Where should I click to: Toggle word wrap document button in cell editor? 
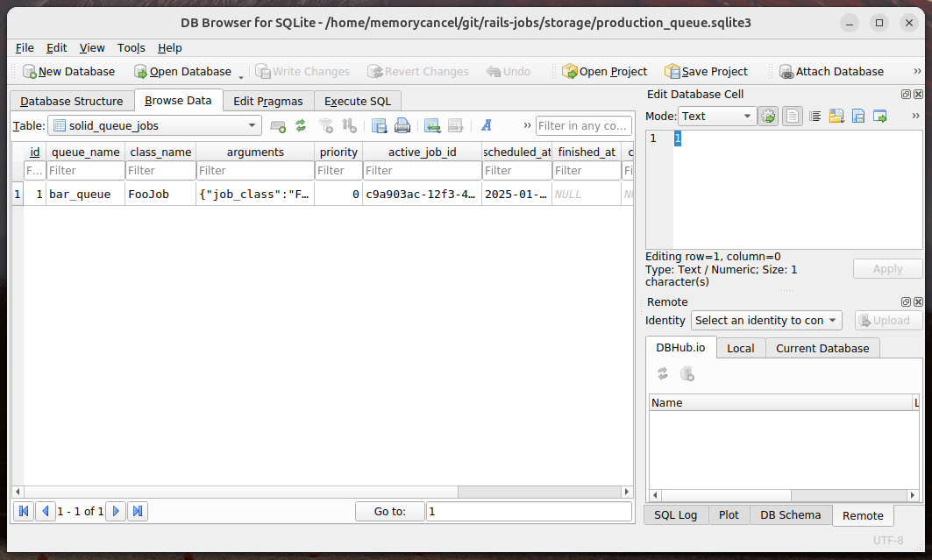pyautogui.click(x=793, y=117)
